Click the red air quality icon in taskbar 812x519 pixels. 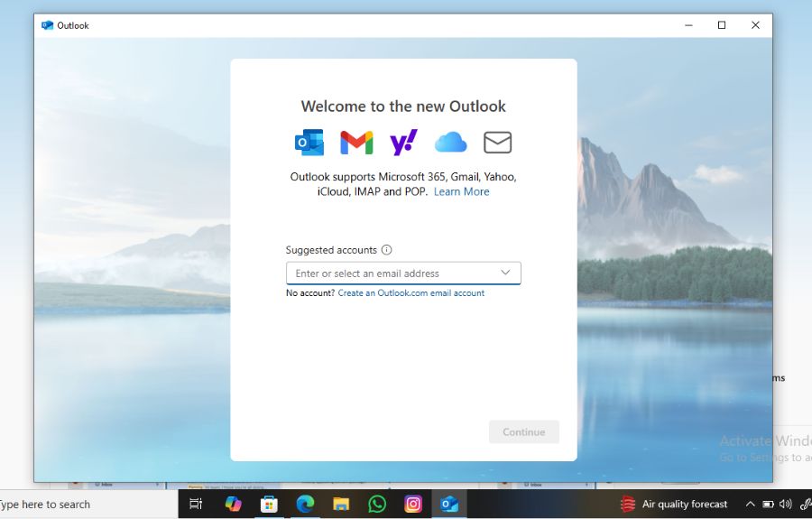pyautogui.click(x=628, y=504)
